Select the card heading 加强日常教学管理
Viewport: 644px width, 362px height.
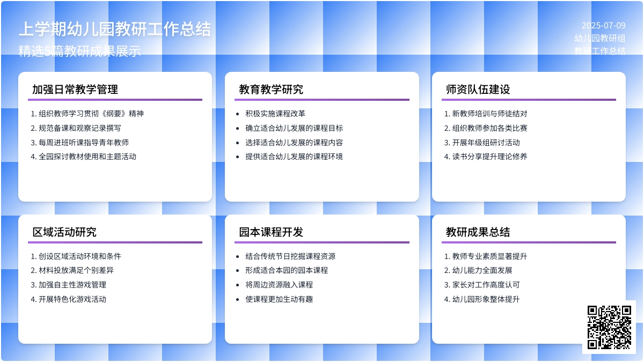coord(75,90)
